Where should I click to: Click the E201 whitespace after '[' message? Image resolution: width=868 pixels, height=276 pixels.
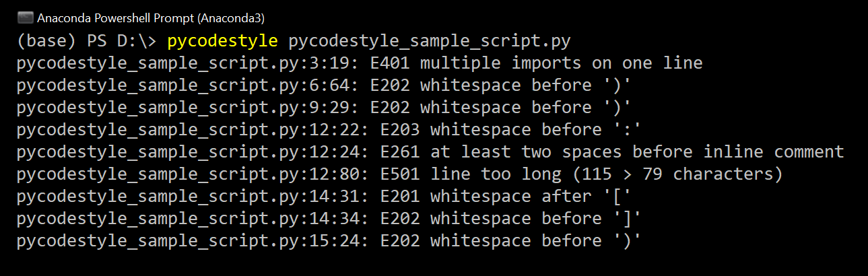500,197
